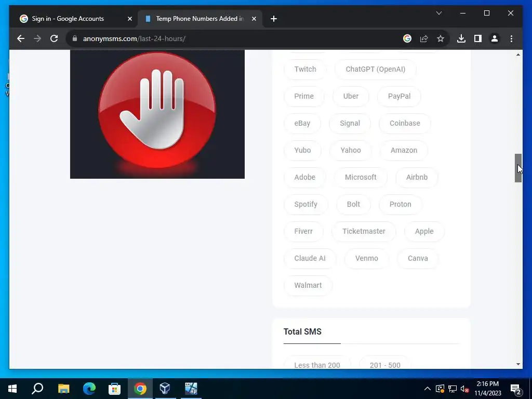Open VirtualBox from the taskbar
Viewport: 532px width, 399px height.
click(165, 389)
